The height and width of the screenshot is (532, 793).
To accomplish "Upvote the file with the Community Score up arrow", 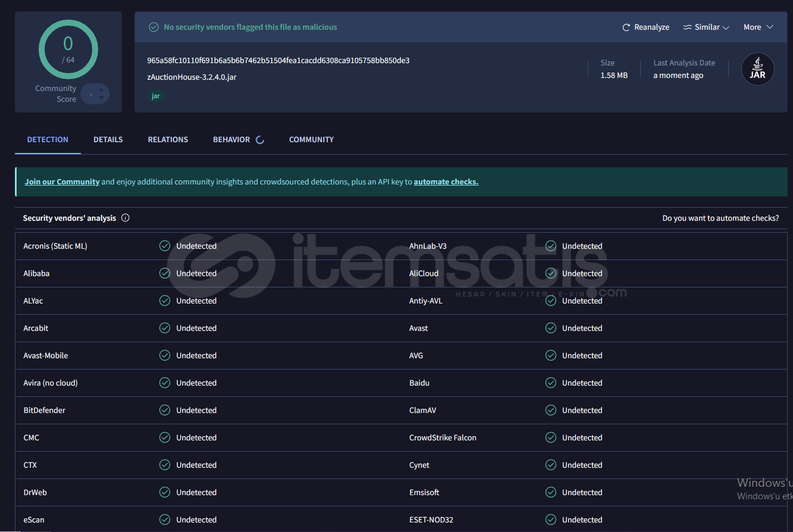I will coord(101,90).
